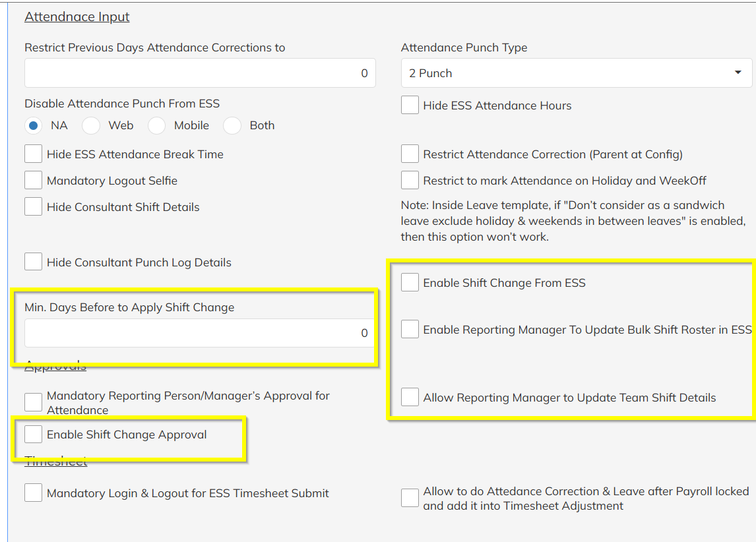Enable Shift Change Approval checkbox

33,435
